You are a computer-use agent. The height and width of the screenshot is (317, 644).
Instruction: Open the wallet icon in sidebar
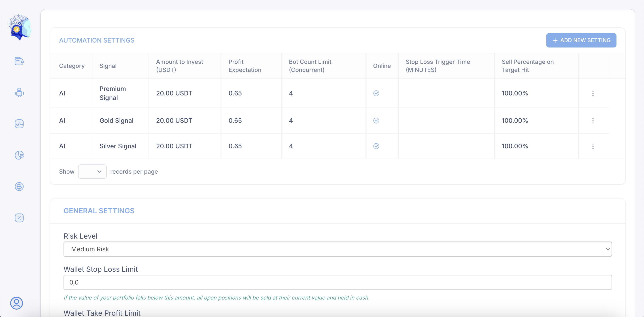19,61
